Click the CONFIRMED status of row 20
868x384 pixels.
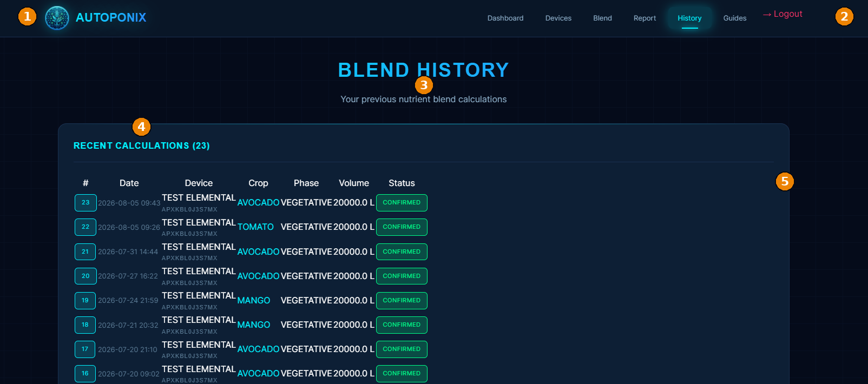pyautogui.click(x=402, y=276)
